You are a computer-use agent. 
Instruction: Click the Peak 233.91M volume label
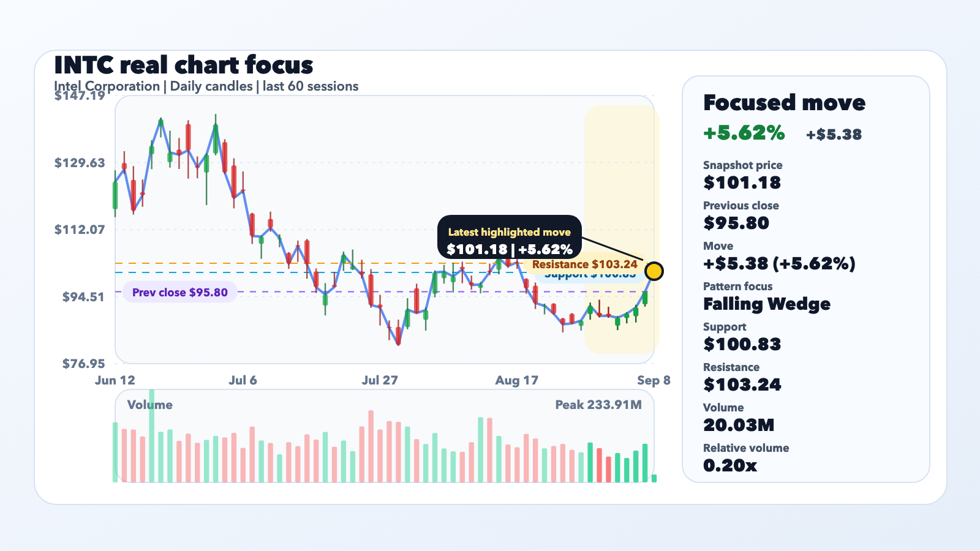[598, 405]
